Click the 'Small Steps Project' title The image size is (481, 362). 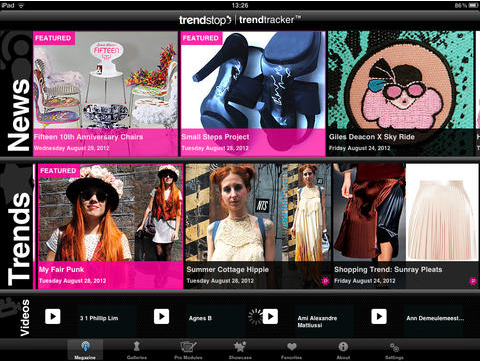(215, 137)
